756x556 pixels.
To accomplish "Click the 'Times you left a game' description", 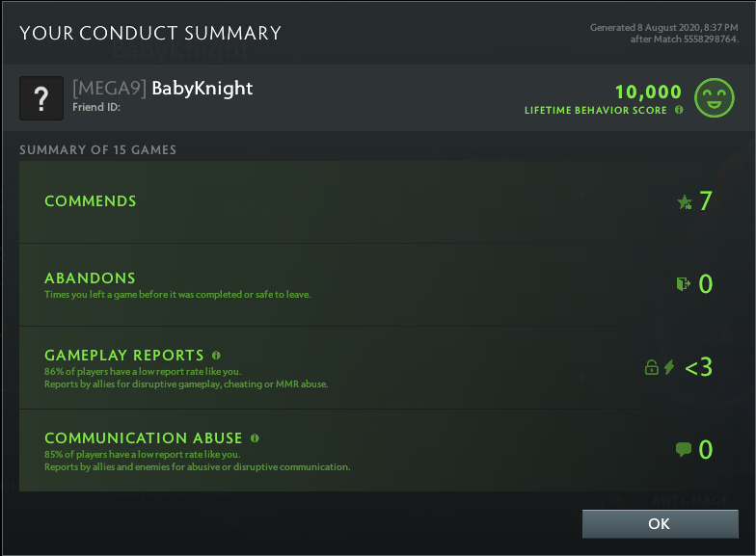I will click(x=177, y=295).
